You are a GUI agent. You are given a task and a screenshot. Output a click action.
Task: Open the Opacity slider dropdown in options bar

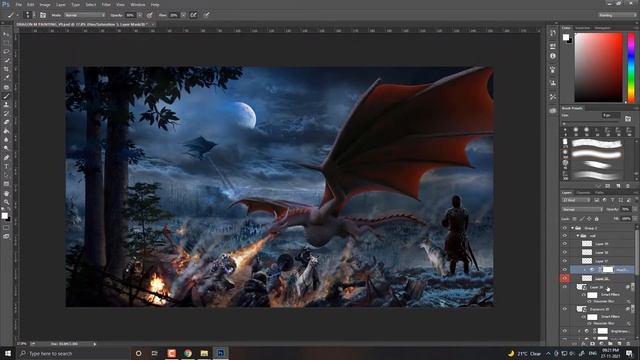click(140, 15)
